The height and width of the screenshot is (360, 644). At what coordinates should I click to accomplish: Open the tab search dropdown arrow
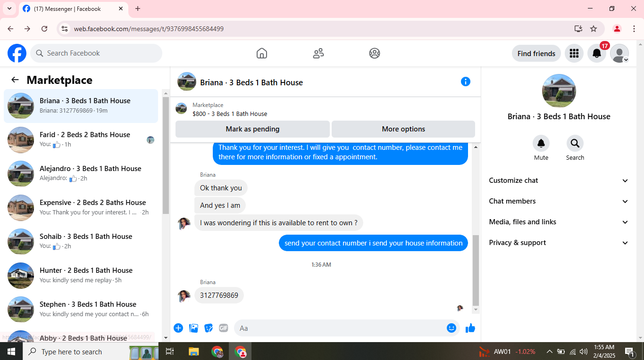(9, 8)
